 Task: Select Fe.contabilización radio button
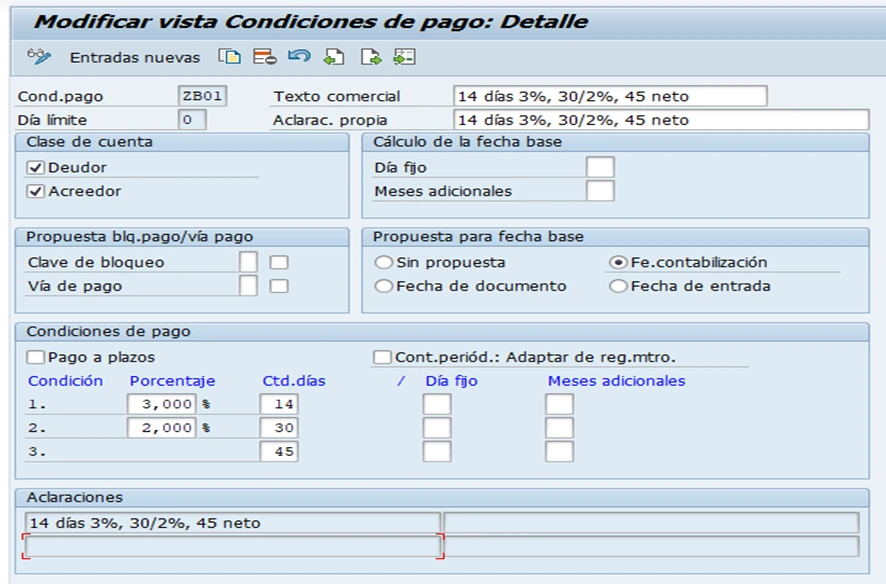coord(618,262)
